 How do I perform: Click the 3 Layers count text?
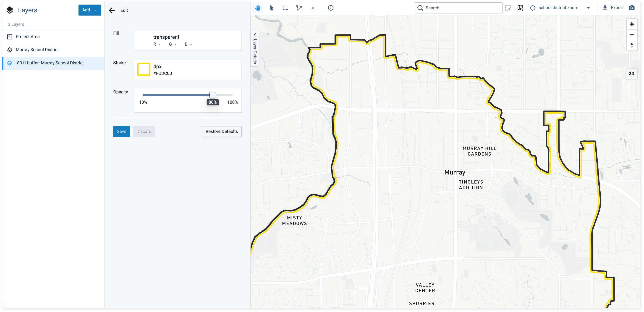pyautogui.click(x=16, y=24)
